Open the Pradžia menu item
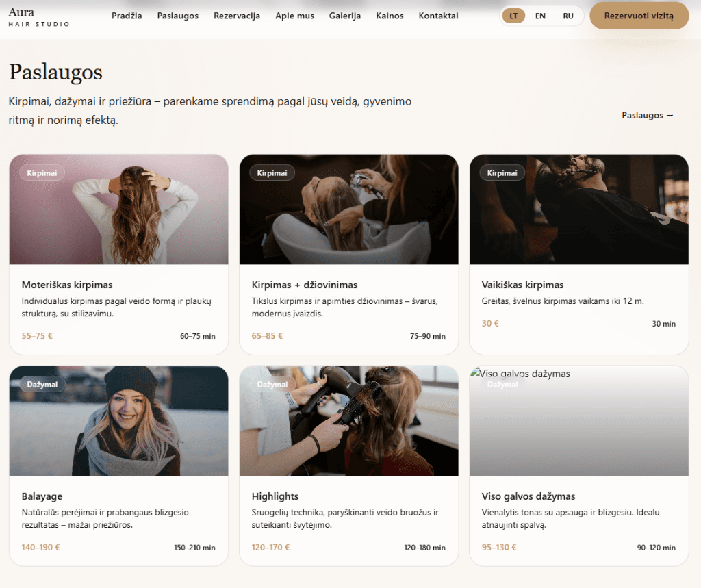The image size is (701, 588). (x=127, y=16)
